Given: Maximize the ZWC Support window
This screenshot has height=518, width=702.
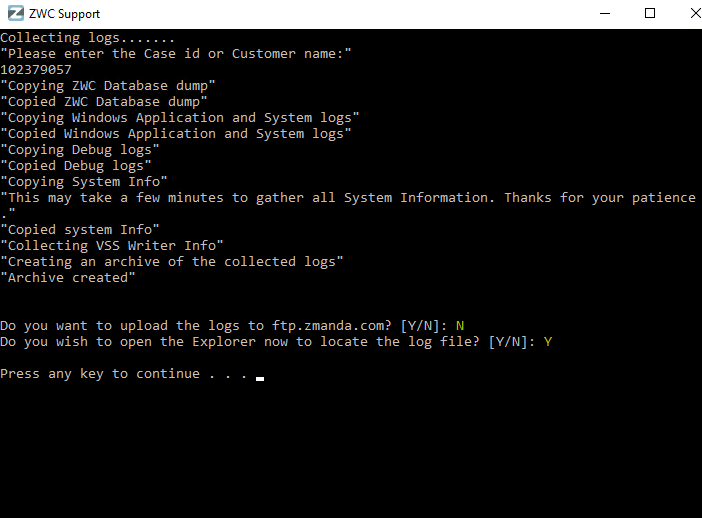Looking at the screenshot, I should coord(650,13).
